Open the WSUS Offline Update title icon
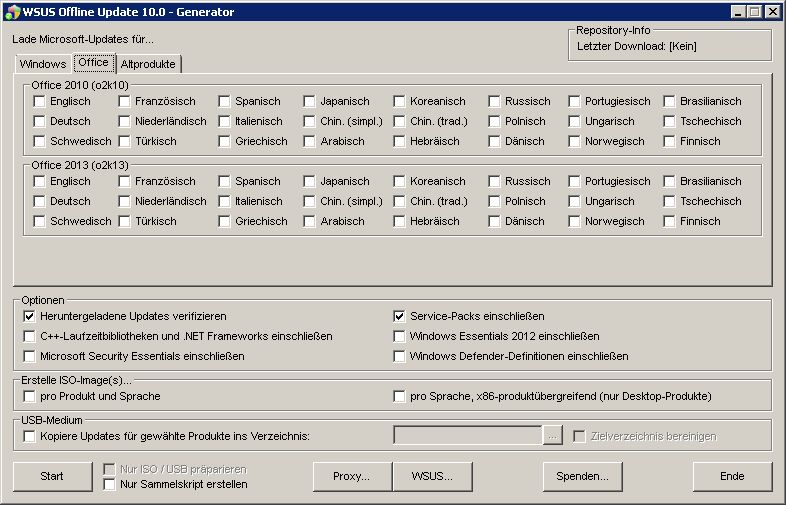 coord(12,12)
